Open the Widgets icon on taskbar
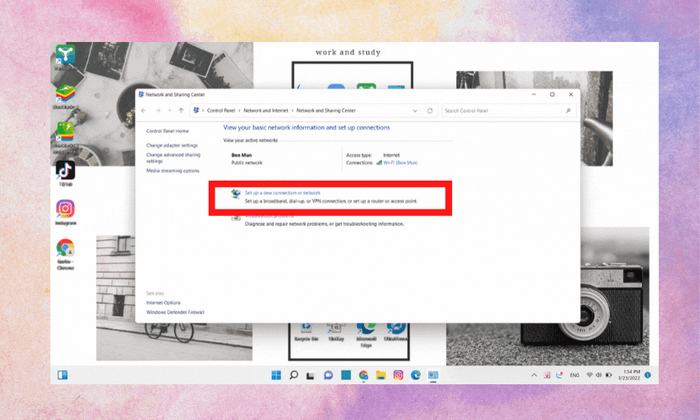The height and width of the screenshot is (420, 700). pos(62,375)
